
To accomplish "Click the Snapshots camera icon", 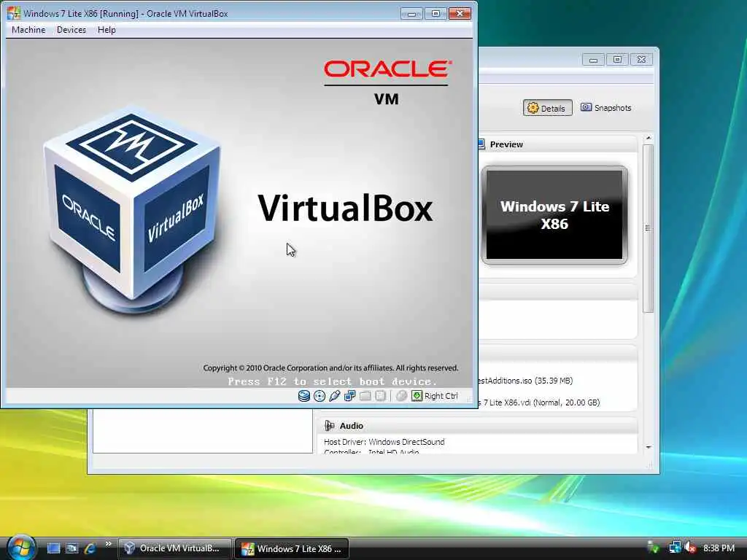I will (x=586, y=107).
